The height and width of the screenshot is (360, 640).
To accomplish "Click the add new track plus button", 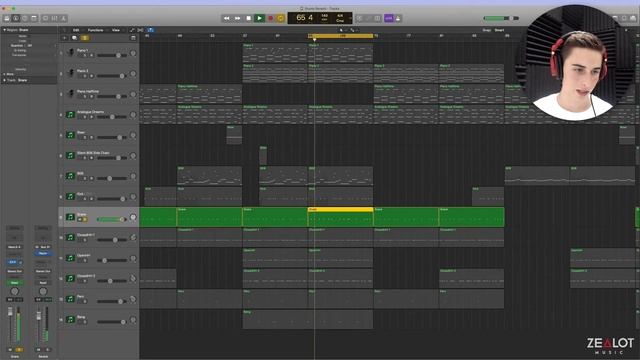I will pos(64,38).
